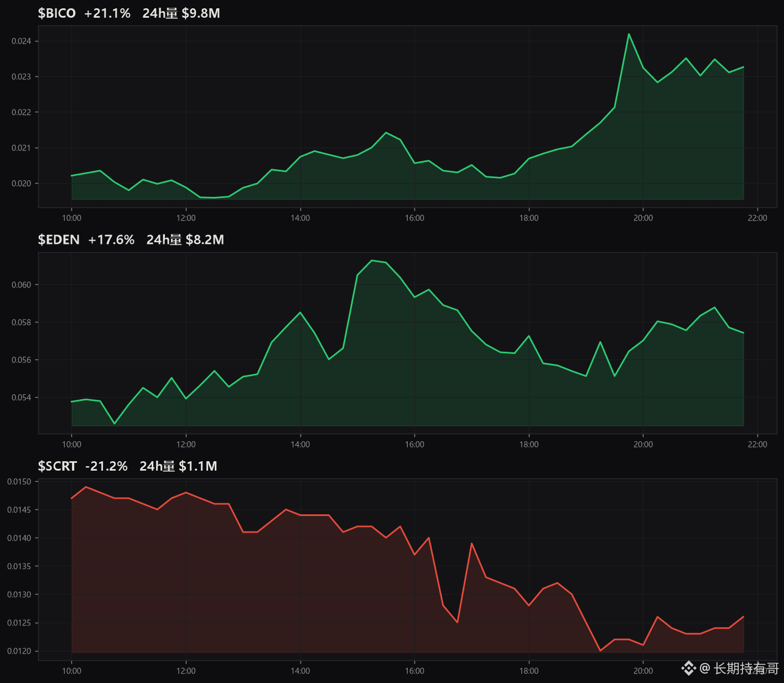The height and width of the screenshot is (683, 784).
Task: Click 0.054 on the EDEN price axis
Action: click(21, 398)
